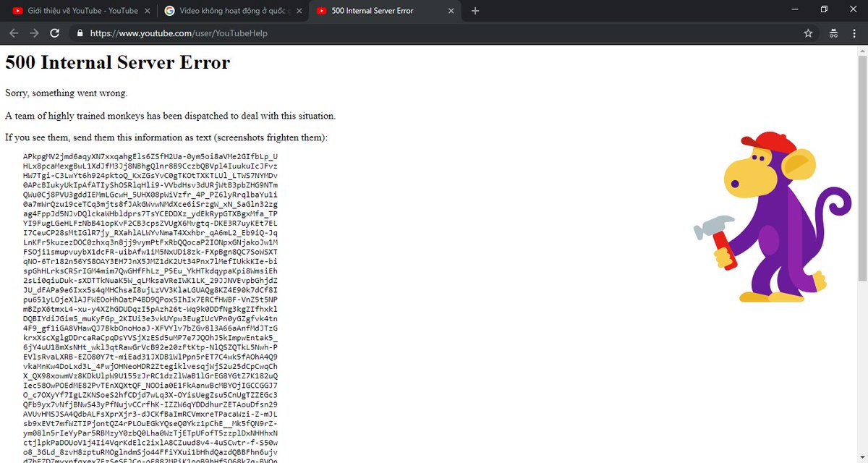Click the 500 Internal Server Error heading
Viewport: 868px width, 463px height.
118,63
